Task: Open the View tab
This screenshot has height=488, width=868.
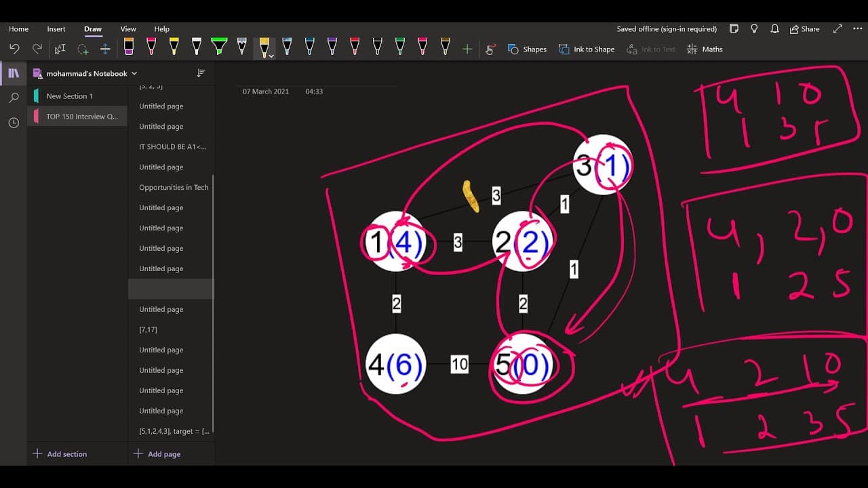Action: click(x=128, y=29)
